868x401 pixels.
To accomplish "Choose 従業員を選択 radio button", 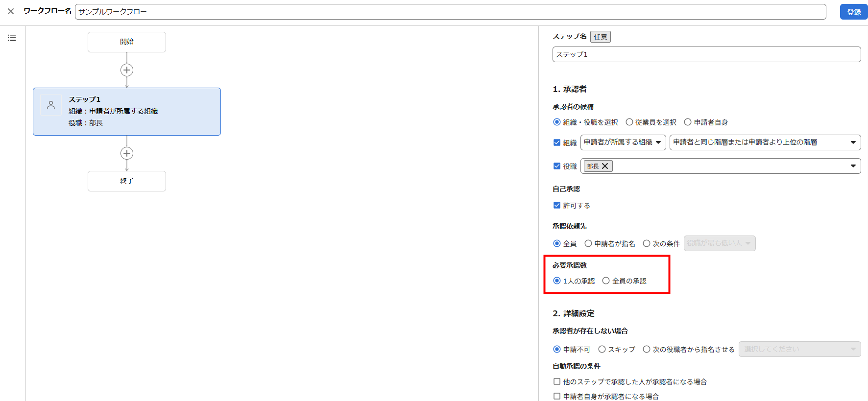I will 629,122.
